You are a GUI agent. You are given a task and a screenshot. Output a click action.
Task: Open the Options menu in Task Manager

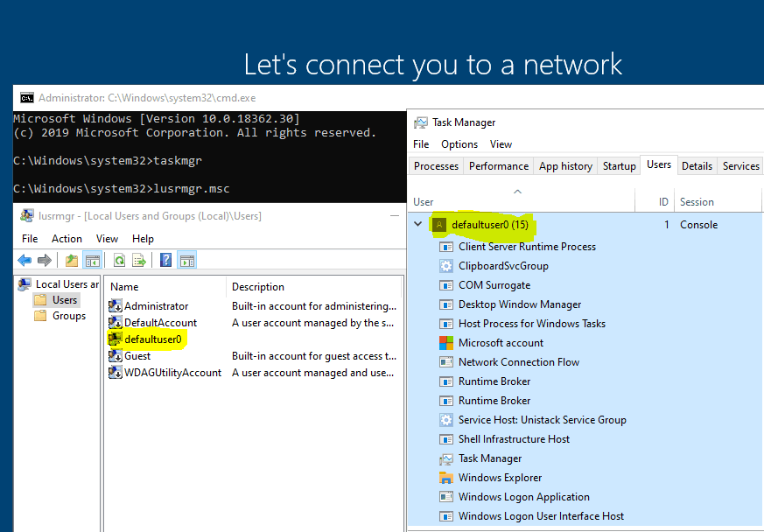tap(459, 144)
